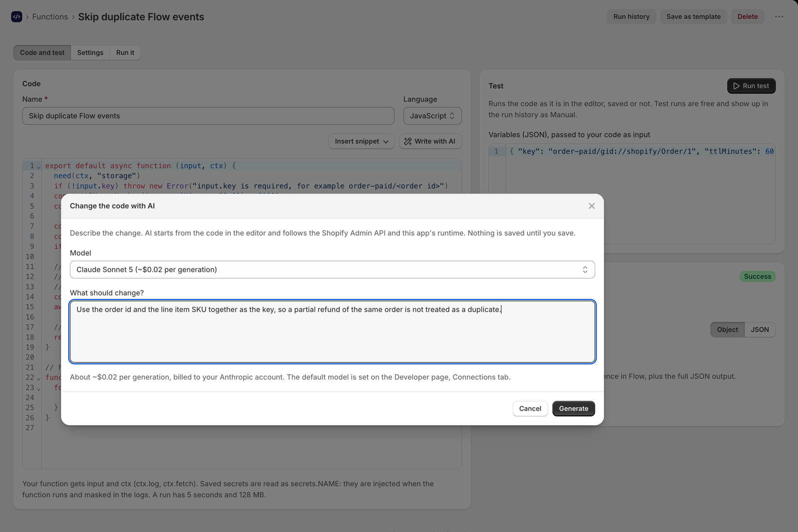798x532 pixels.
Task: Click the app code icon in breadcrumb
Action: [17, 17]
